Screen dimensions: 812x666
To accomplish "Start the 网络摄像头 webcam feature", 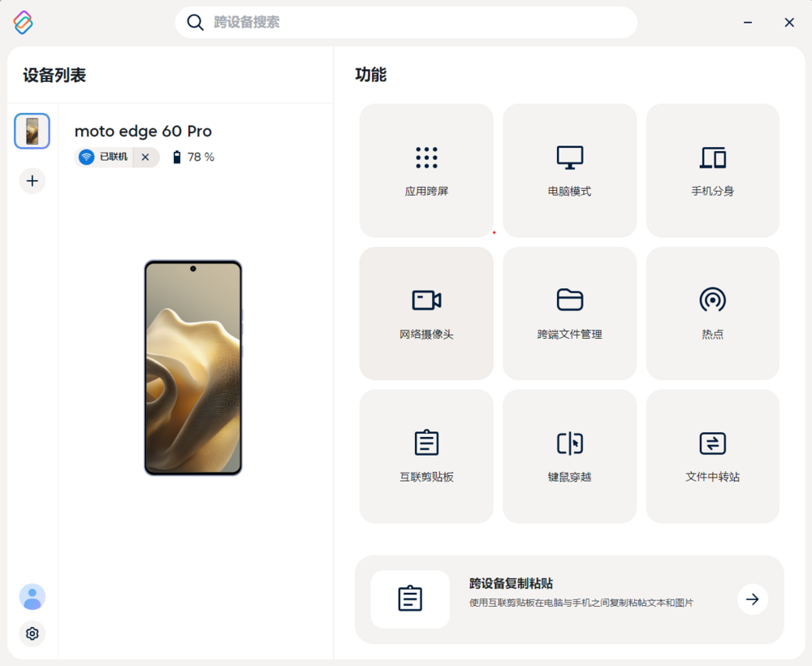I will [x=426, y=314].
